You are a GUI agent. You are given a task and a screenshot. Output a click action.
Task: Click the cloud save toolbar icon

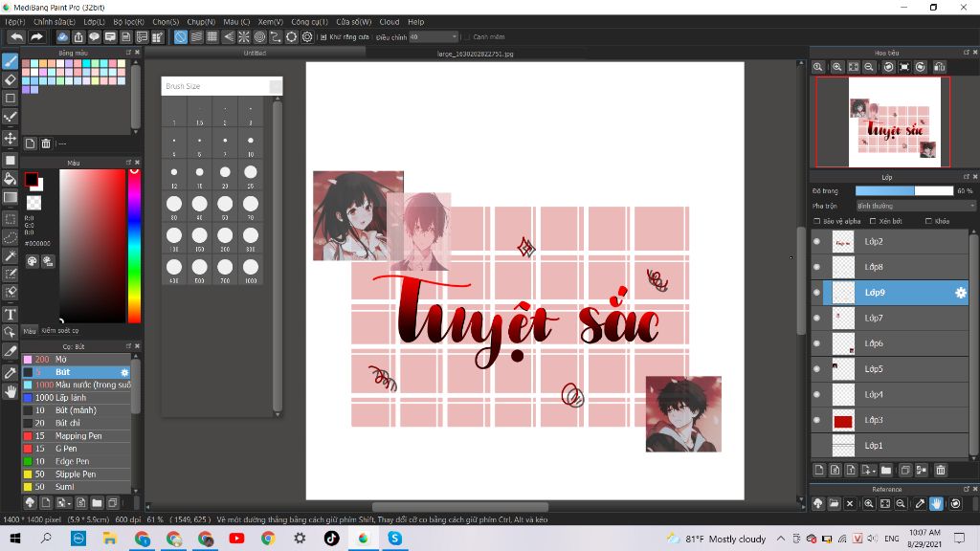click(x=62, y=37)
